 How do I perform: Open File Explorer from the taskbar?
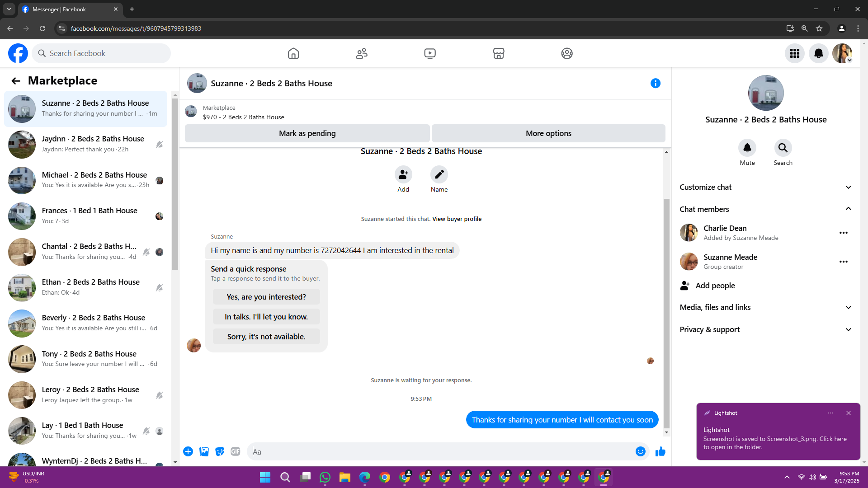pyautogui.click(x=345, y=477)
